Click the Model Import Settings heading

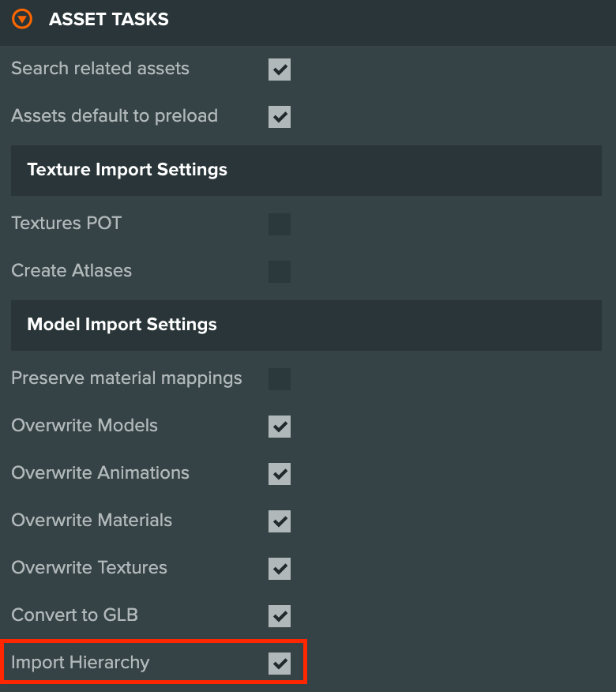(x=122, y=325)
